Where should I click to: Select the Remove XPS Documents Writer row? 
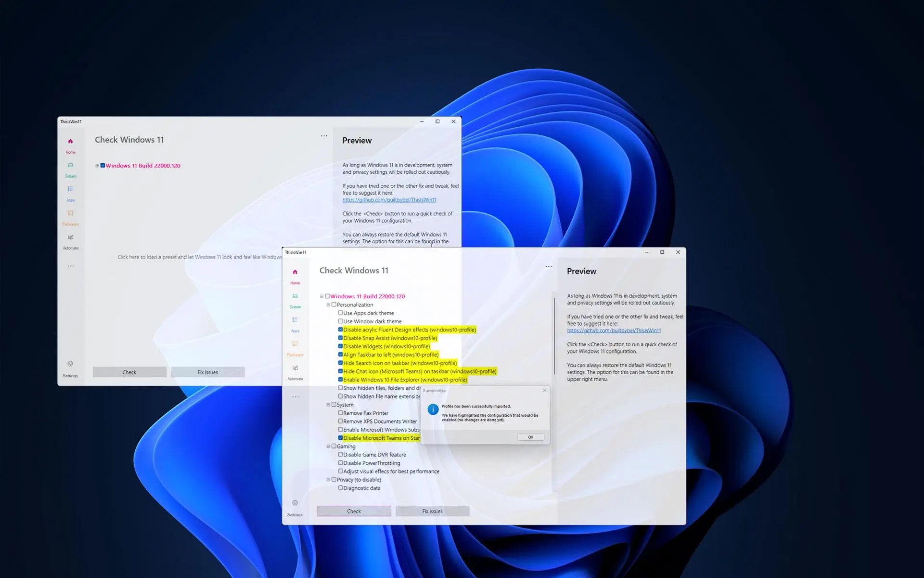380,421
